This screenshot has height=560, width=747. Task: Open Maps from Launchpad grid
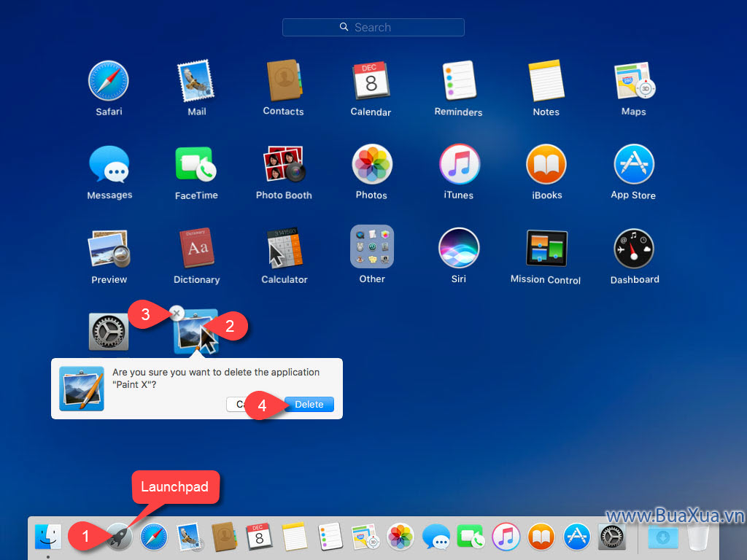(x=634, y=80)
